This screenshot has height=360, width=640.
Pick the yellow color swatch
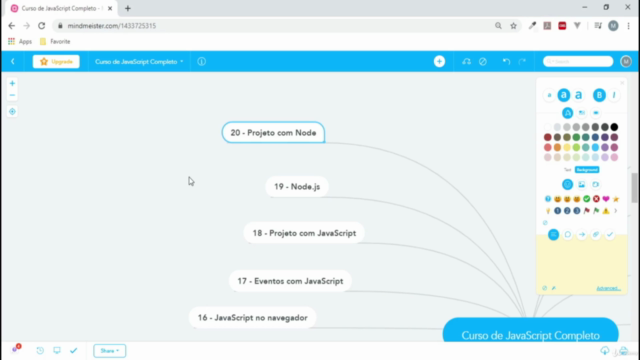567,147
